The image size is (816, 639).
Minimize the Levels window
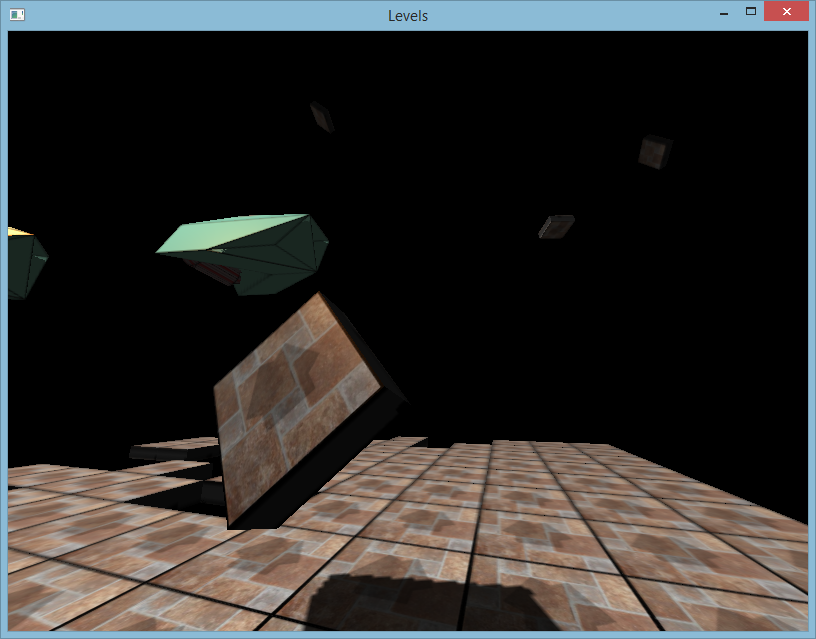click(x=723, y=12)
